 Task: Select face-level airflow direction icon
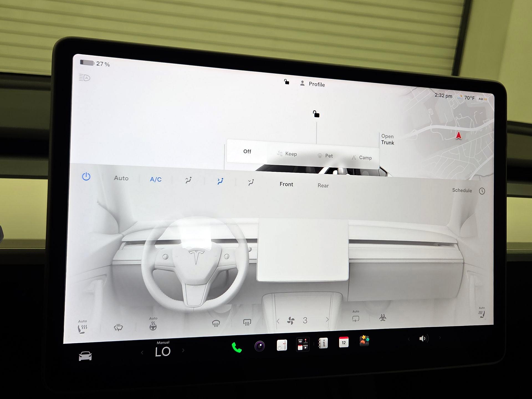220,181
